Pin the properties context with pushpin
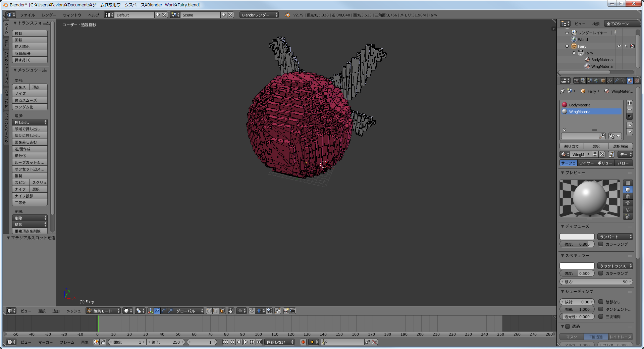 [563, 91]
